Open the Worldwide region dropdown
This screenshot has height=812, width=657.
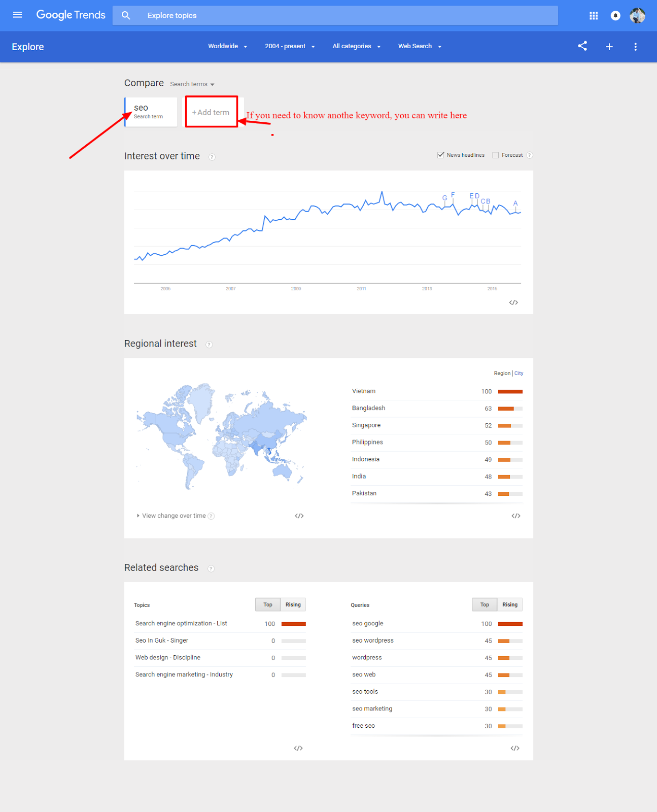228,46
